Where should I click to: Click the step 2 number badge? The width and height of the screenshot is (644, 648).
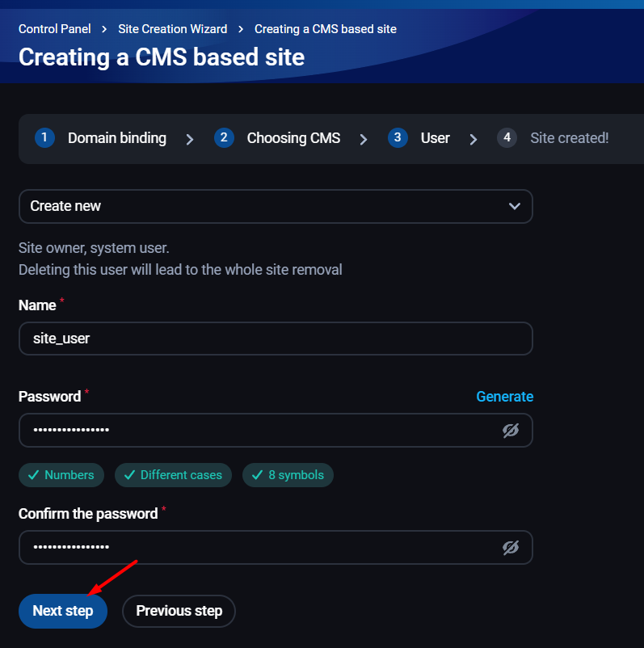(224, 138)
